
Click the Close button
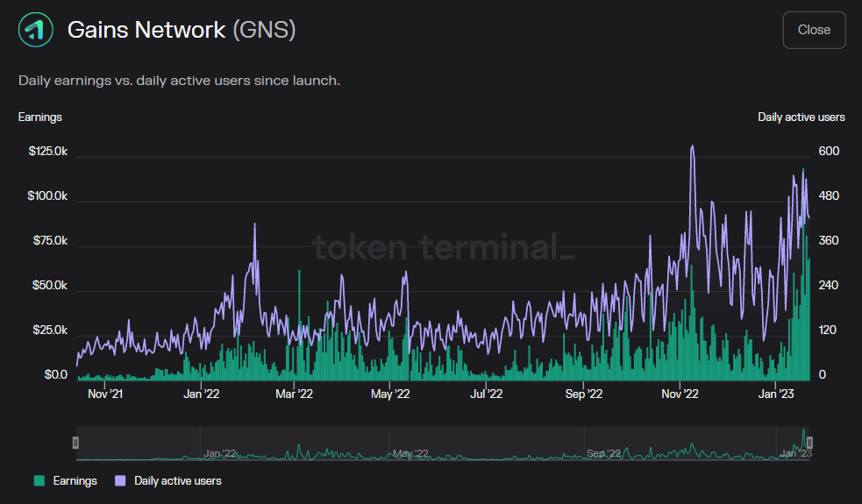814,30
